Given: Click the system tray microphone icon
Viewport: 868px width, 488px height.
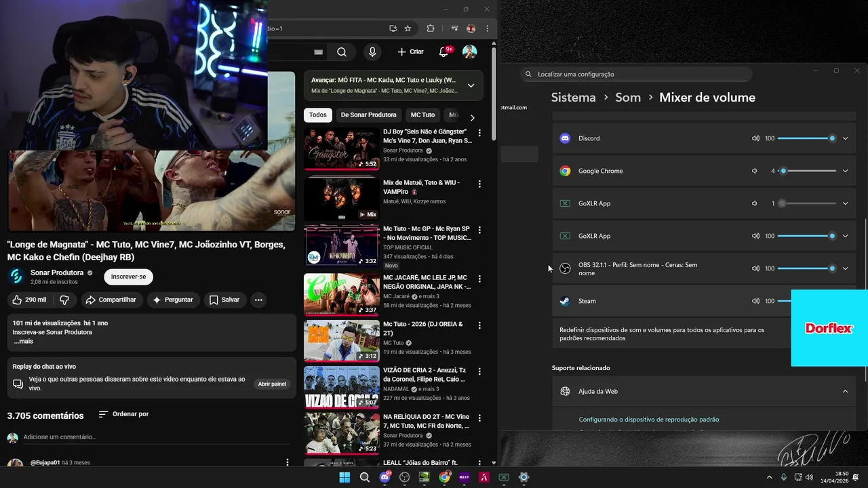Looking at the screenshot, I should pos(784,477).
